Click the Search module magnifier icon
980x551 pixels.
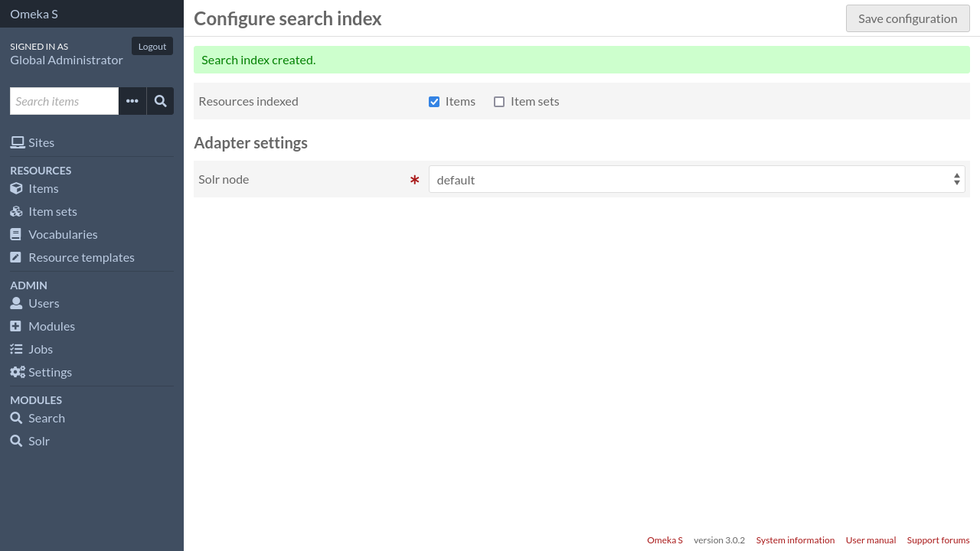16,418
